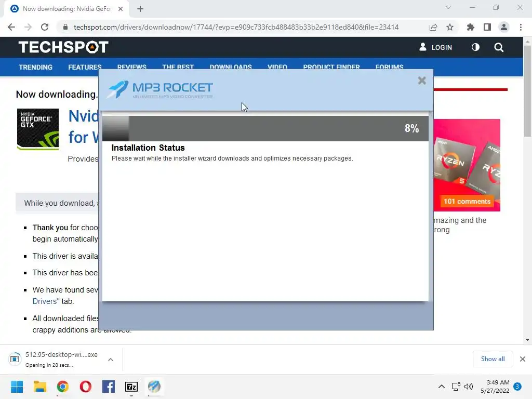Open the Windows Start menu

pos(17,387)
